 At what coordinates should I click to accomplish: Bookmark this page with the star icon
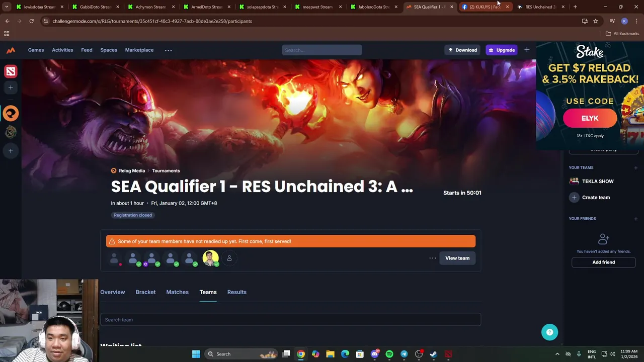coord(596,21)
